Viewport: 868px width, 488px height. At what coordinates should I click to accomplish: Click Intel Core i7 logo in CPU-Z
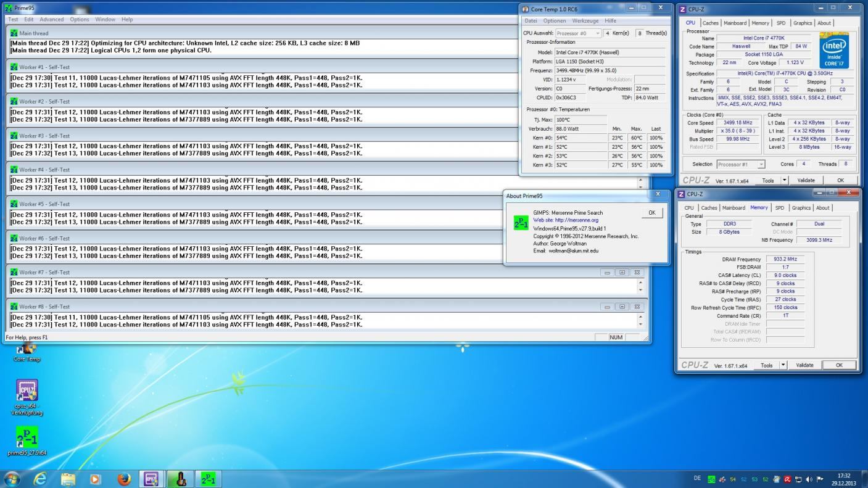coord(833,51)
